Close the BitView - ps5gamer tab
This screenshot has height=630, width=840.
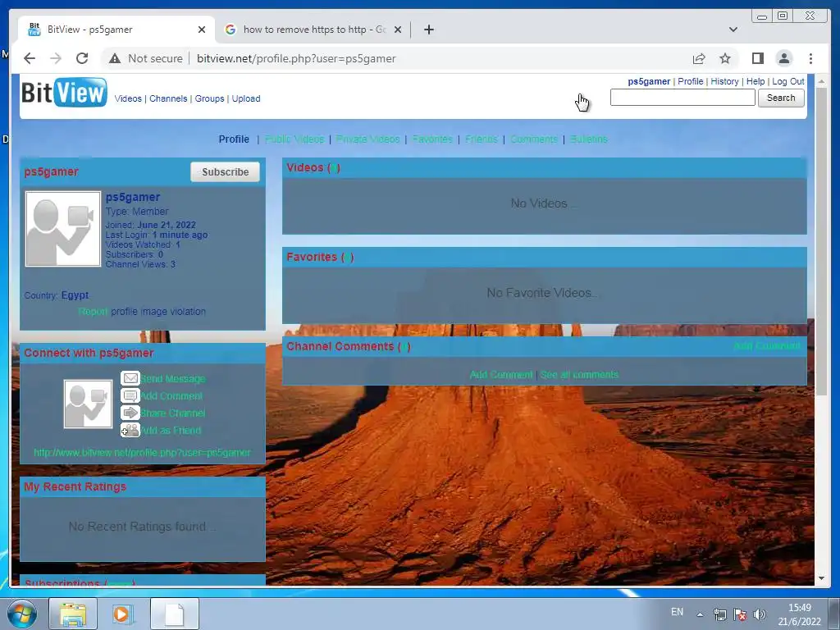pyautogui.click(x=202, y=30)
